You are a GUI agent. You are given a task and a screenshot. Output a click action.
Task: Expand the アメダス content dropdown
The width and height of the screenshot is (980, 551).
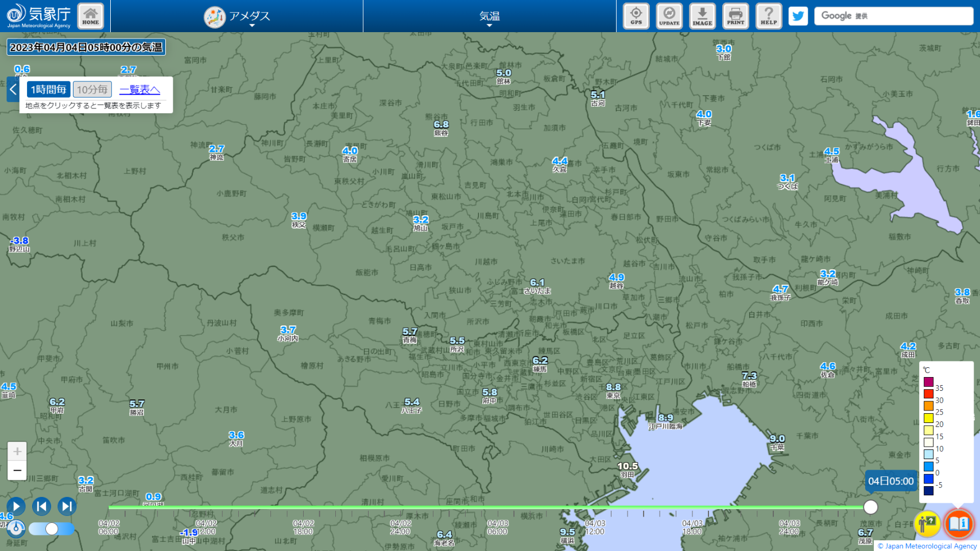237,17
